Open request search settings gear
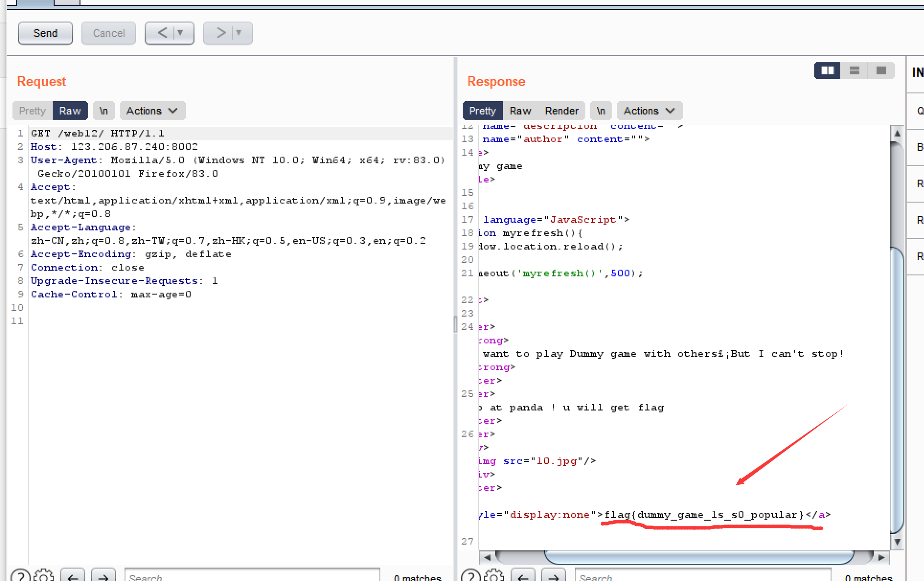The height and width of the screenshot is (581, 924). [44, 576]
